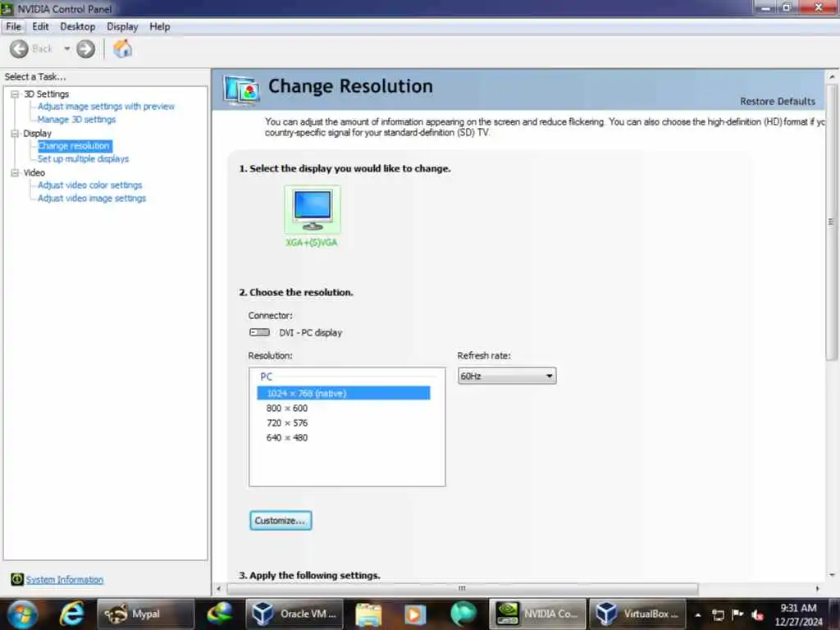
Task: Open Mypal taskbar button
Action: pos(145,614)
